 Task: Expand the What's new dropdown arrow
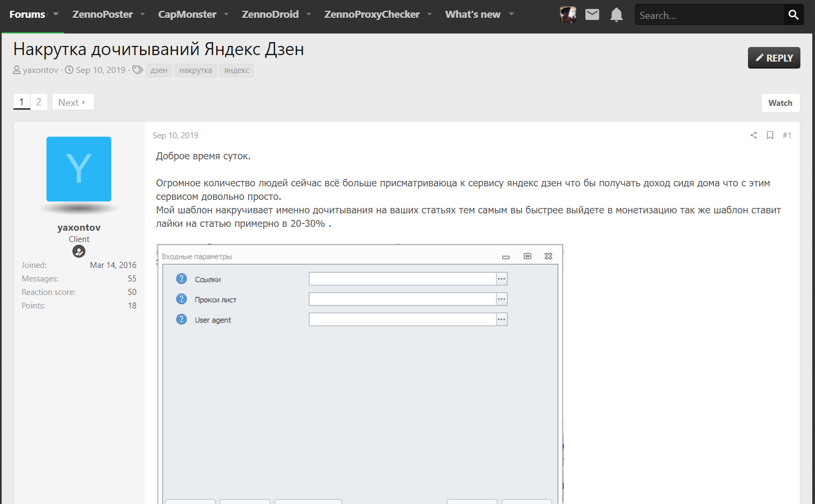(511, 14)
